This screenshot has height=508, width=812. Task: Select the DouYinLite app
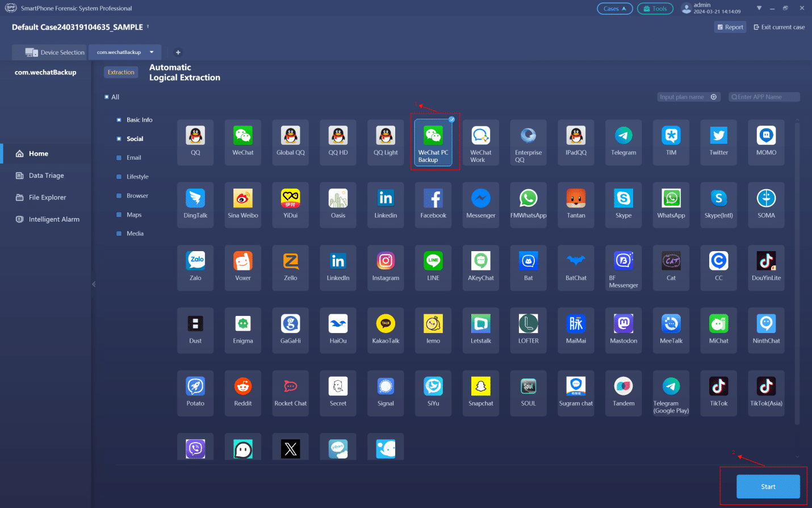767,268
